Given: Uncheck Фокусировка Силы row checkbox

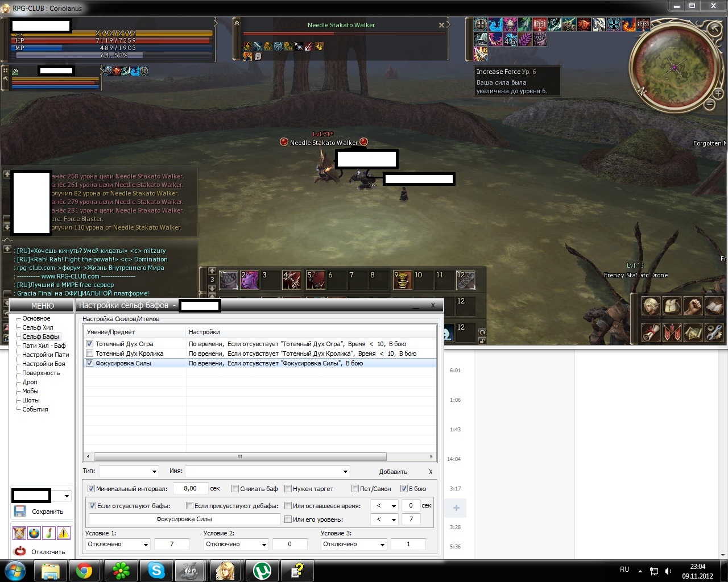Looking at the screenshot, I should [89, 363].
